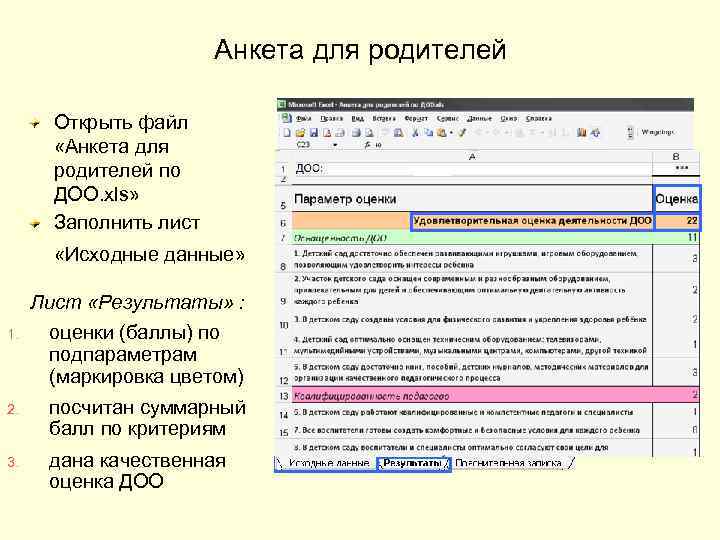Click the Excel workbook icon beside Файл
The image size is (720, 540).
coord(287,118)
